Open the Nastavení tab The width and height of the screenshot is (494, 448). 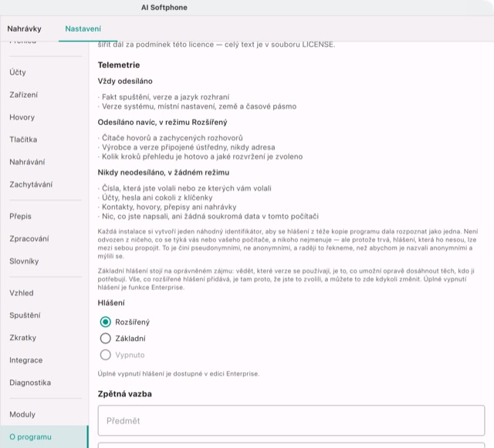coord(83,29)
